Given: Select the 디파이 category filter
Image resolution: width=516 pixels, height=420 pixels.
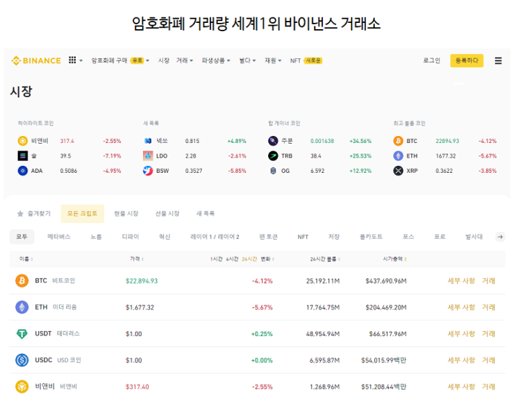Looking at the screenshot, I should (x=131, y=237).
